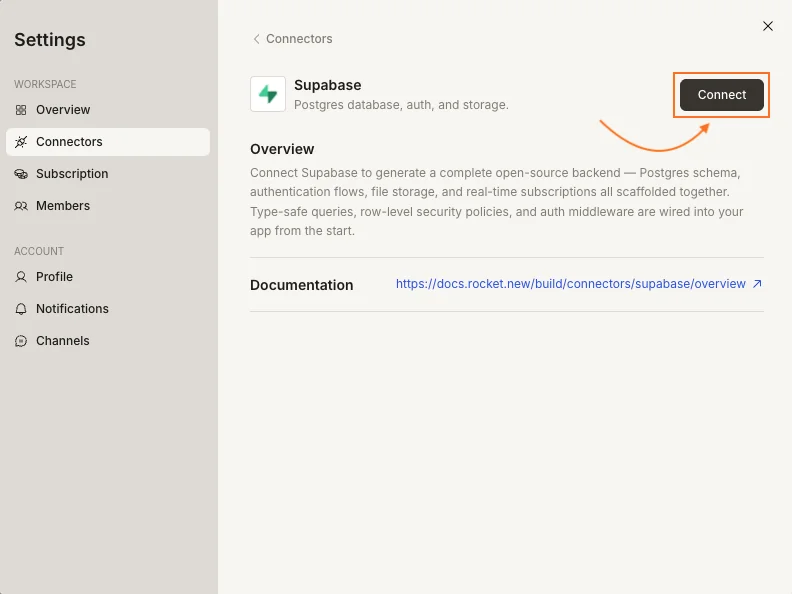Select Connectors in the sidebar
The height and width of the screenshot is (594, 792).
(x=108, y=142)
